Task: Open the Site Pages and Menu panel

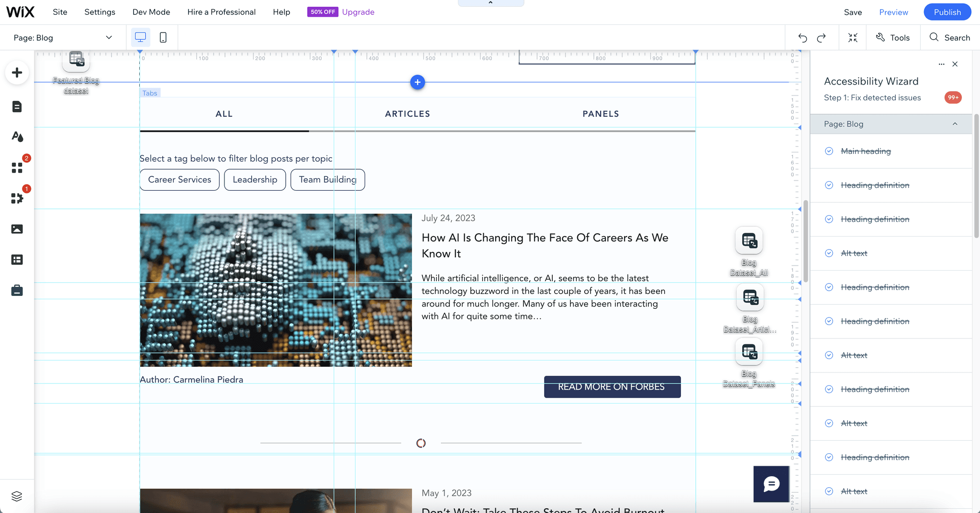Action: click(x=17, y=107)
